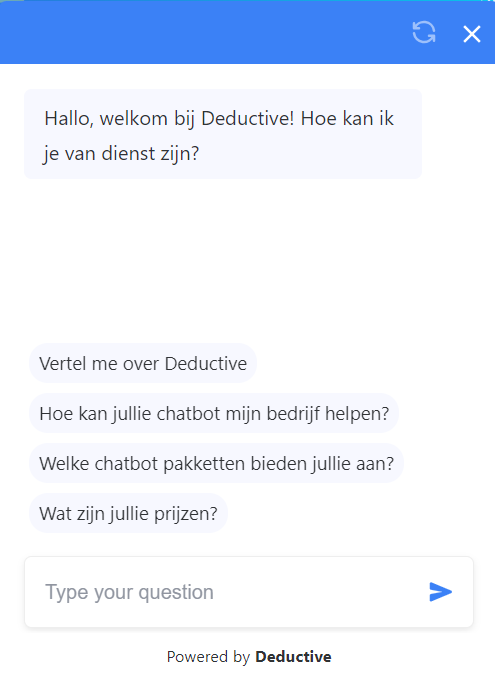Viewport: 495px width, 679px height.
Task: Tap the pricing question suggestion chip
Action: [128, 513]
